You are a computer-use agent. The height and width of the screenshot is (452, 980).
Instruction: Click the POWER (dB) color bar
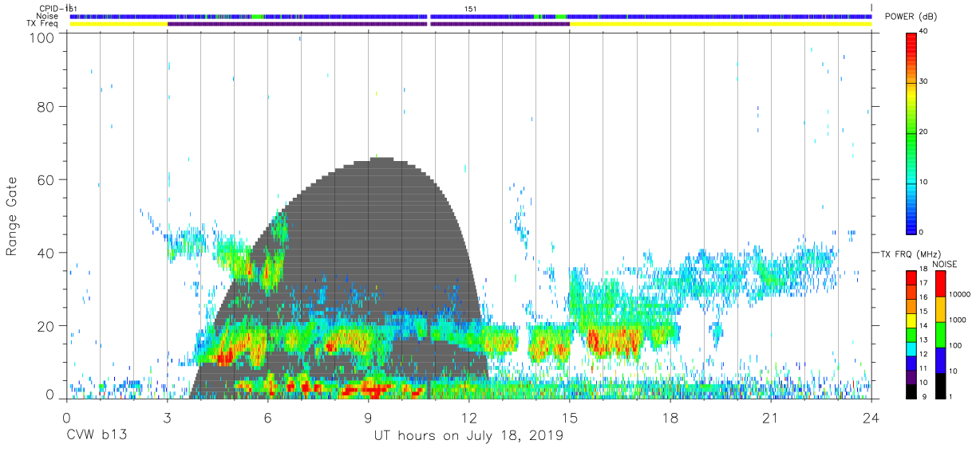pyautogui.click(x=912, y=132)
